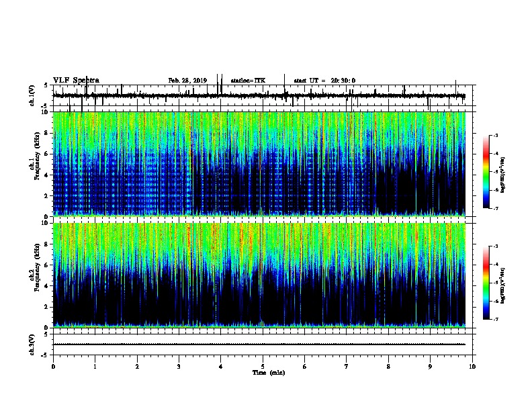Image resolution: width=532 pixels, height=411 pixels.
Task: Click the 'ch.1(V)' waveform axis label
Action: 32,95
